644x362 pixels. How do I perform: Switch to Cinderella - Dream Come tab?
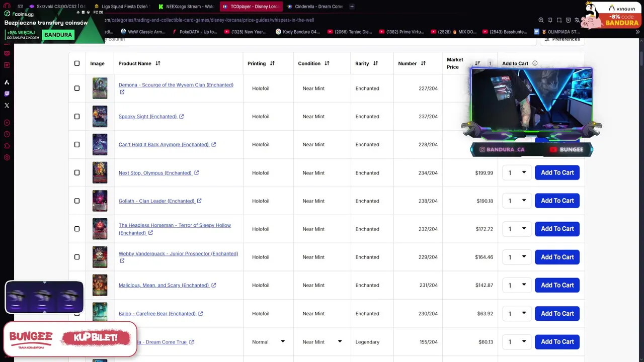point(314,7)
